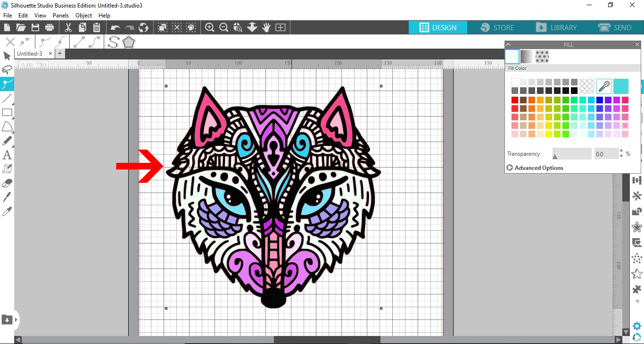Activate the fill color picker eyedropper
This screenshot has width=644, height=344.
[x=604, y=86]
